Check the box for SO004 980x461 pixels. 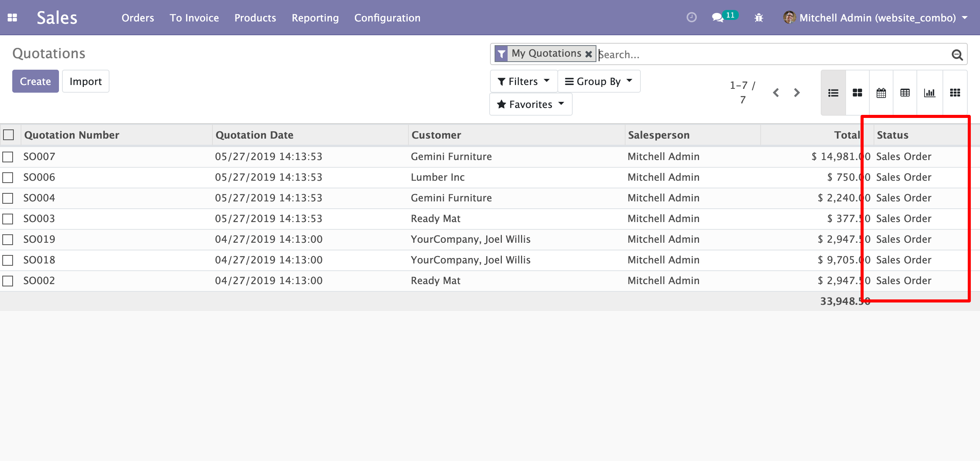pos(8,198)
